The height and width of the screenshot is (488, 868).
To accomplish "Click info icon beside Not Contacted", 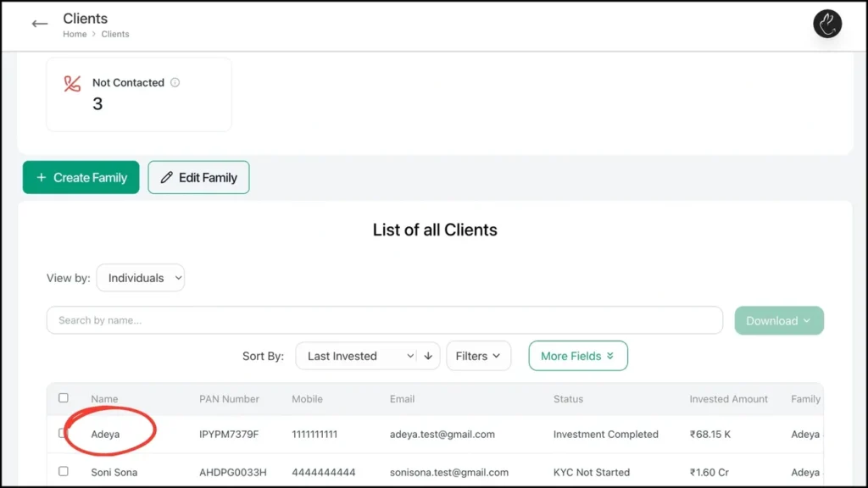I will click(175, 83).
